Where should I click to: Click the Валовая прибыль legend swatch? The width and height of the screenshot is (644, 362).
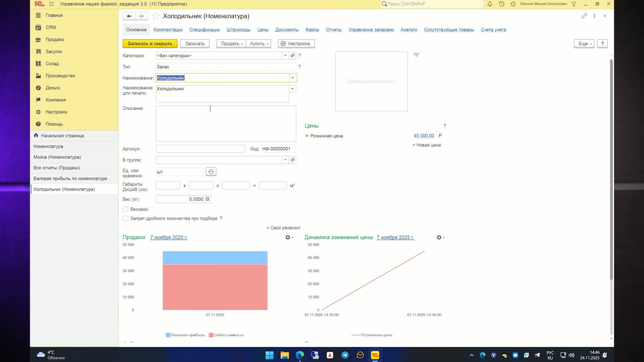pos(168,335)
